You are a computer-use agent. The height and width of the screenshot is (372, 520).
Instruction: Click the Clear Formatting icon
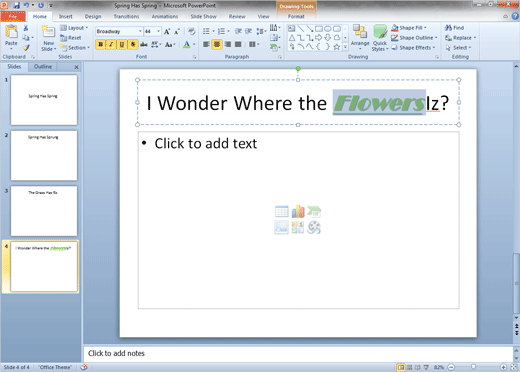[x=191, y=31]
